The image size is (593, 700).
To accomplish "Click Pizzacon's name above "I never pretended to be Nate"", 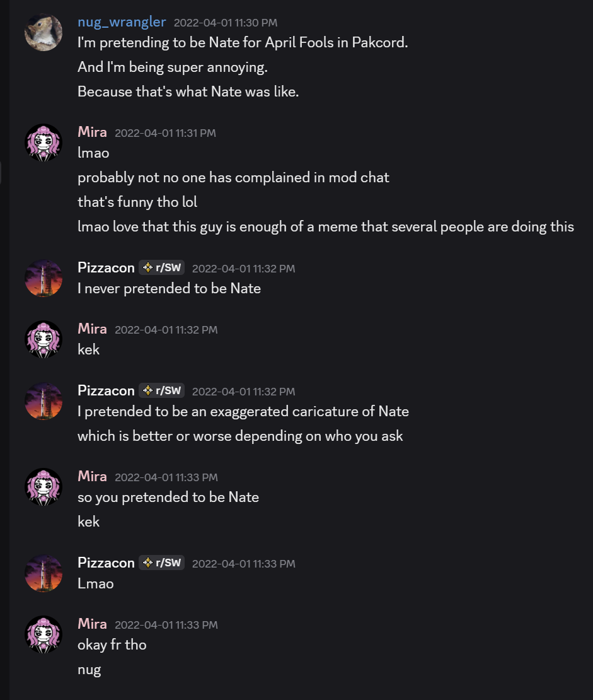I will point(106,268).
